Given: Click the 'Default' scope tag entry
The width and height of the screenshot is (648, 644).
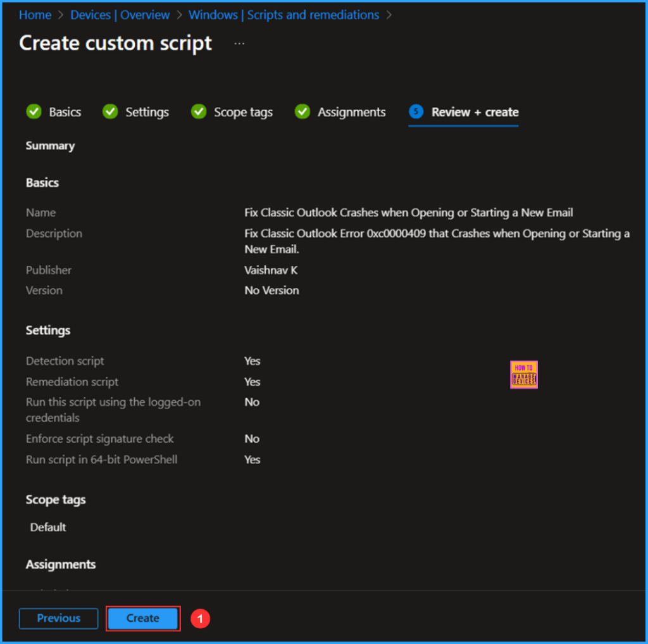Looking at the screenshot, I should click(x=48, y=527).
